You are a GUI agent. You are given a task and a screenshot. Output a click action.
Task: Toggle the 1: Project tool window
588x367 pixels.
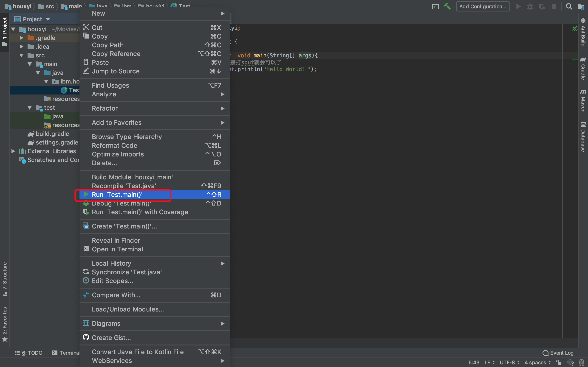pos(5,32)
